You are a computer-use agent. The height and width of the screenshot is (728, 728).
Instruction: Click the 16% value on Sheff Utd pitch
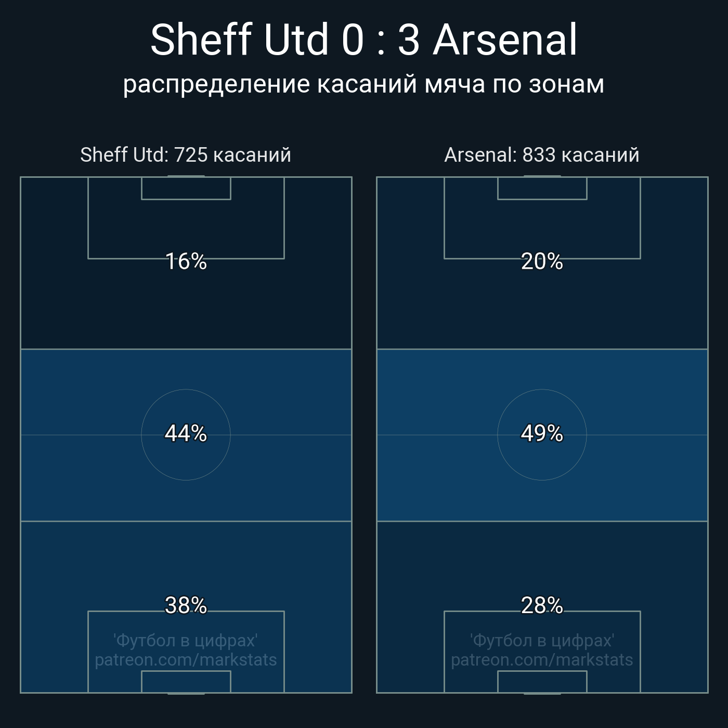[186, 262]
